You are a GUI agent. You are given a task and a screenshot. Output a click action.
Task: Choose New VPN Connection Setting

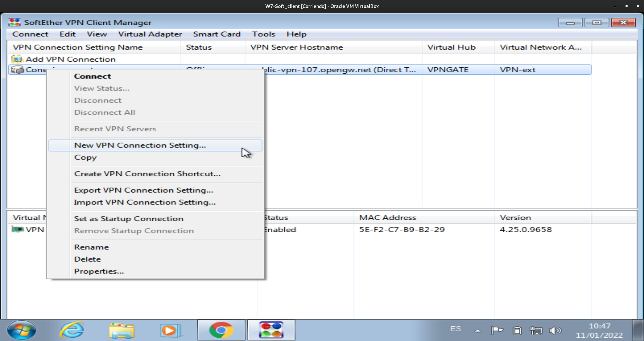point(140,145)
